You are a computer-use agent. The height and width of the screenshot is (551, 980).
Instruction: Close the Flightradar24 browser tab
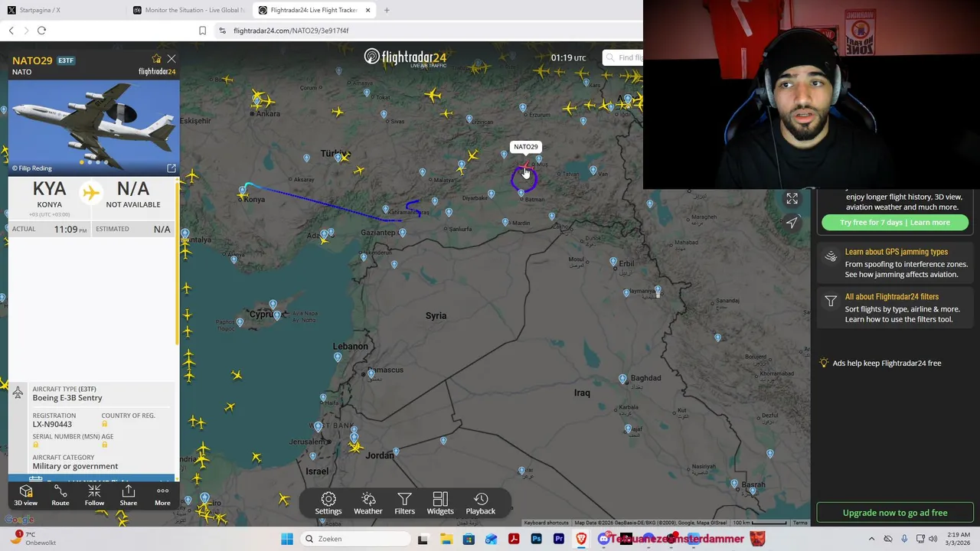click(367, 10)
